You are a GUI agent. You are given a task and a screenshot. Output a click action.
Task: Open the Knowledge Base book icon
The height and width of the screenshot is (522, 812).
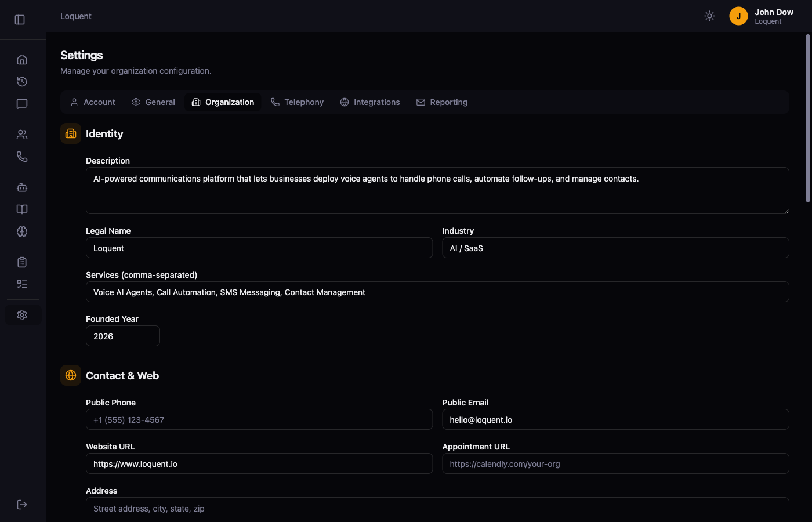(21, 209)
